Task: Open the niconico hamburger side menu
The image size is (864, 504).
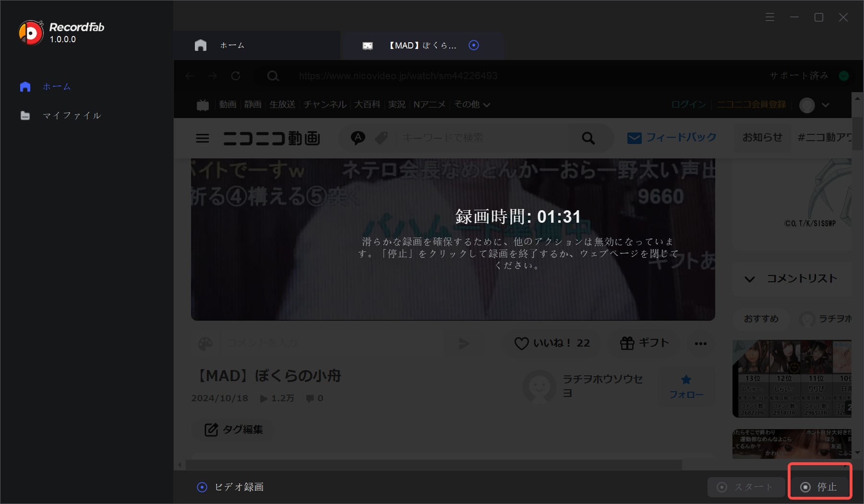Action: pos(203,138)
